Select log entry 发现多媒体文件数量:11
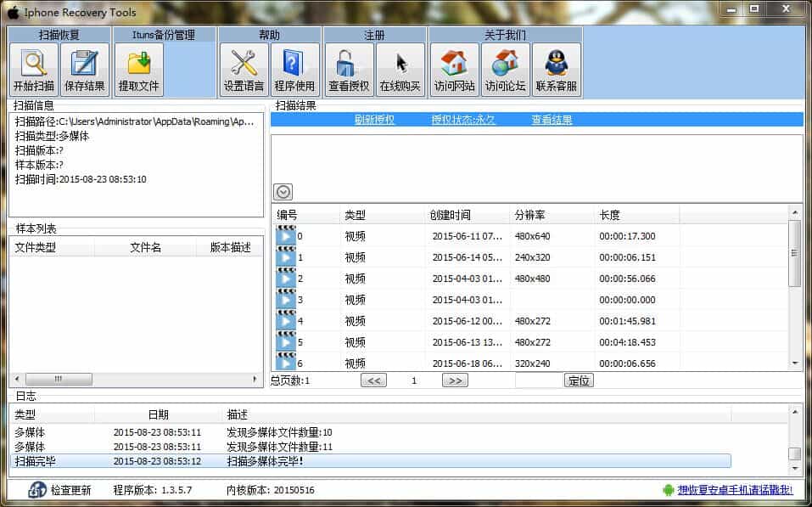This screenshot has width=812, height=507. [x=279, y=447]
